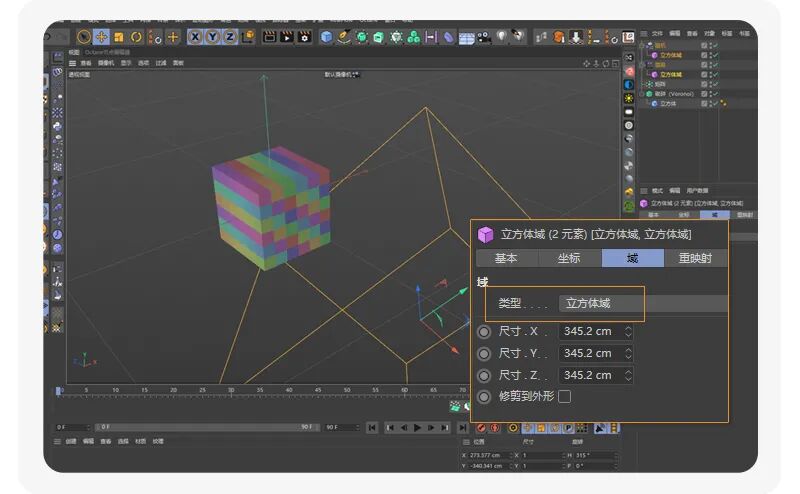
Task: Toggle the 尺寸 Y animation circle
Action: (x=484, y=354)
